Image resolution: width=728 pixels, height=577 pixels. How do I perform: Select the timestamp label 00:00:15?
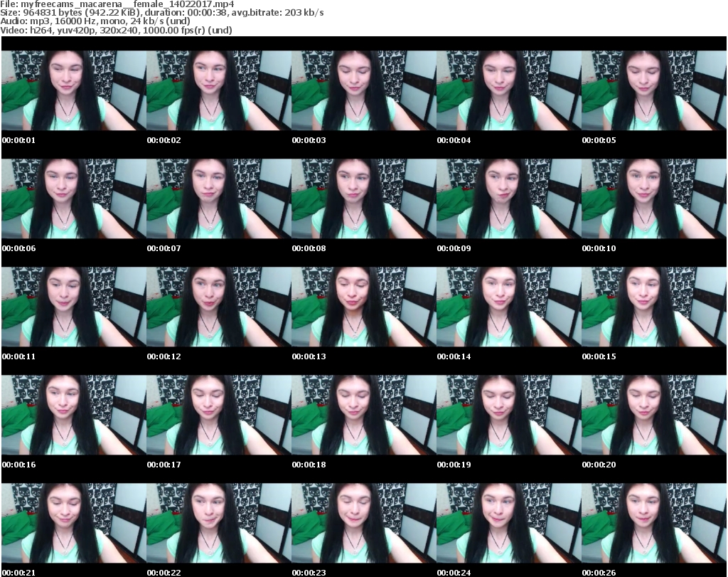point(599,356)
